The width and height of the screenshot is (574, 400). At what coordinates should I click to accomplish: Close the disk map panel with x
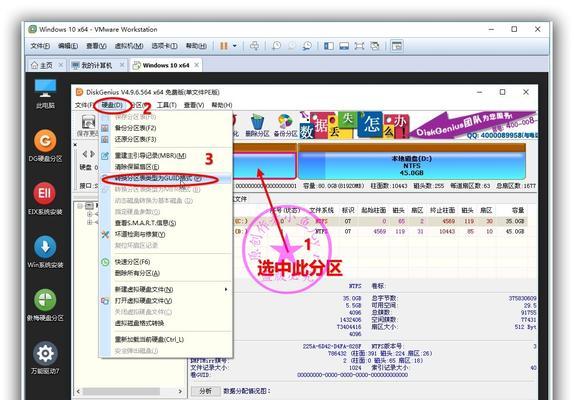point(75,145)
